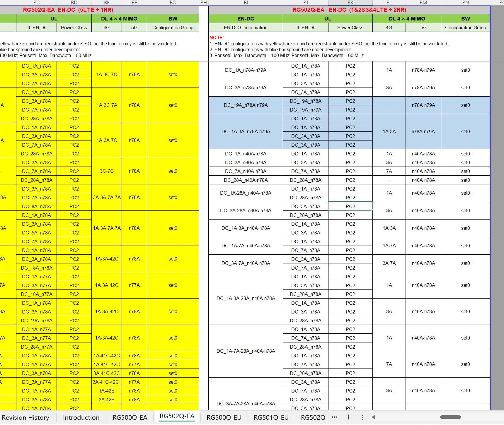Switch to the RG500Q-EA sheet
Screen dimensions: 504x425
click(130, 417)
